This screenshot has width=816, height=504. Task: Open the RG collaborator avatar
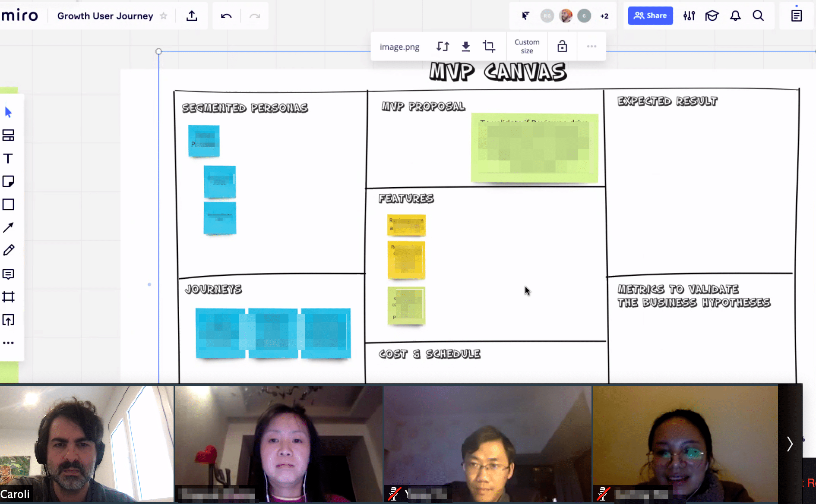click(547, 16)
